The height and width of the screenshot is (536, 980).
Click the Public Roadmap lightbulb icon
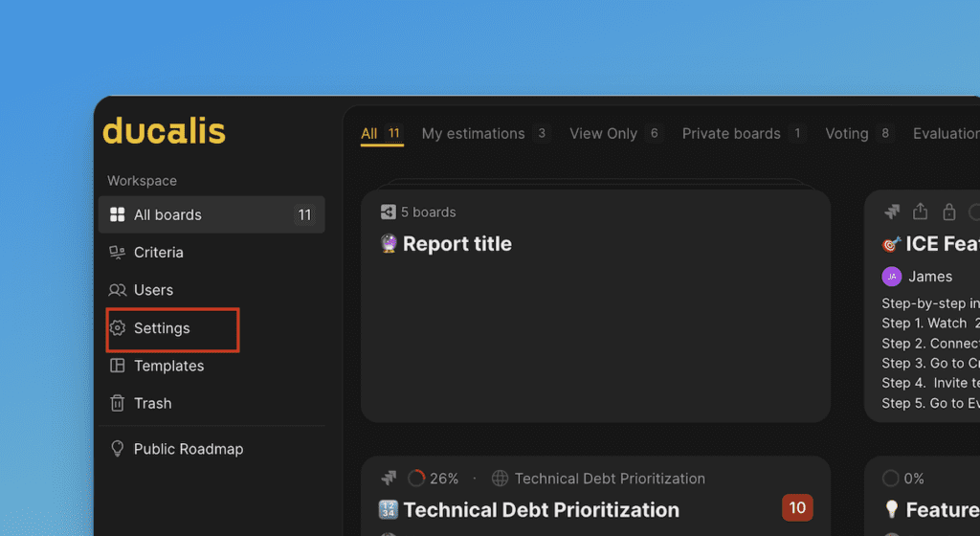click(118, 449)
